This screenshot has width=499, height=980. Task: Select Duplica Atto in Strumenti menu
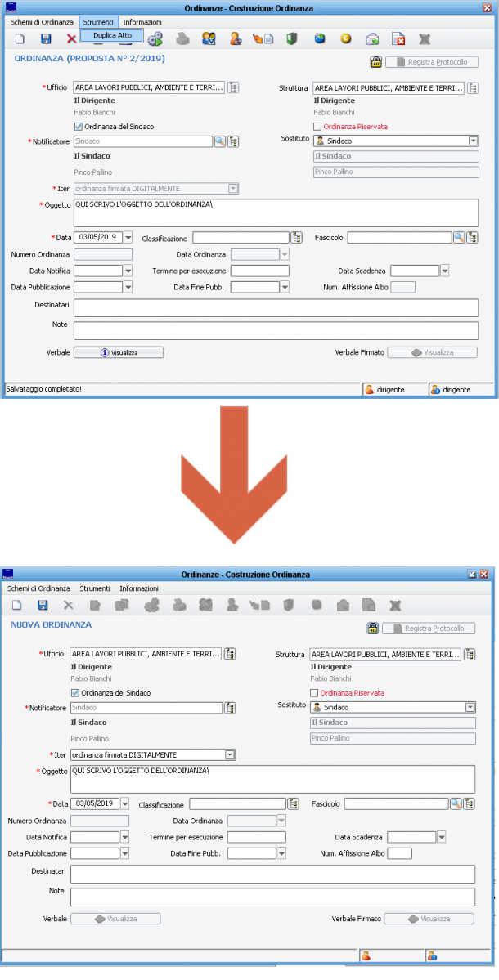click(x=113, y=36)
